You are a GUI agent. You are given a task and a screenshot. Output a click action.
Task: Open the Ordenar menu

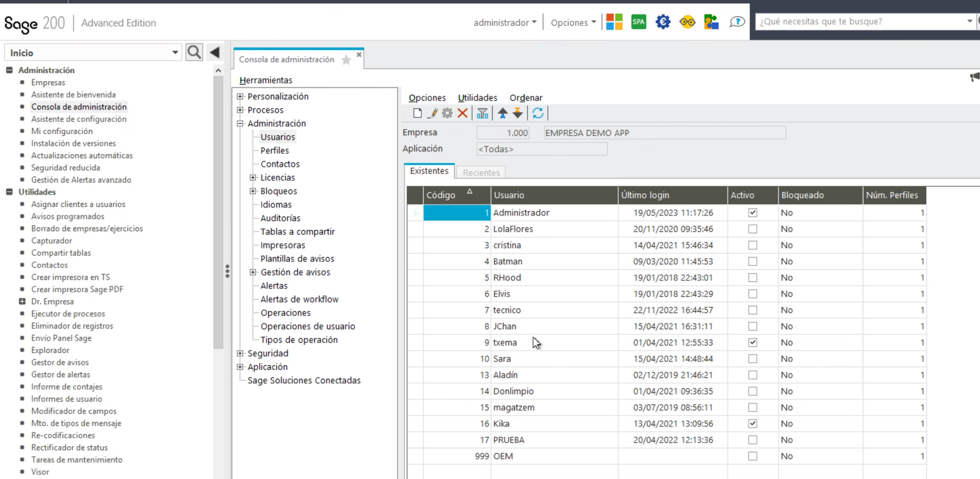point(526,98)
